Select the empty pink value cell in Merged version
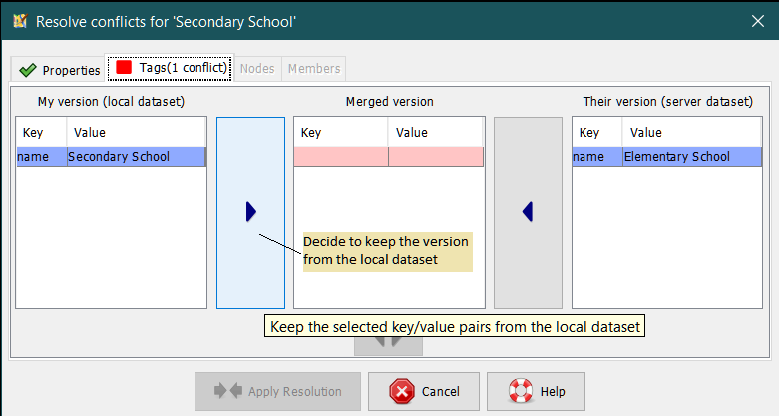Screen dimensions: 779x416 pyautogui.click(x=436, y=157)
